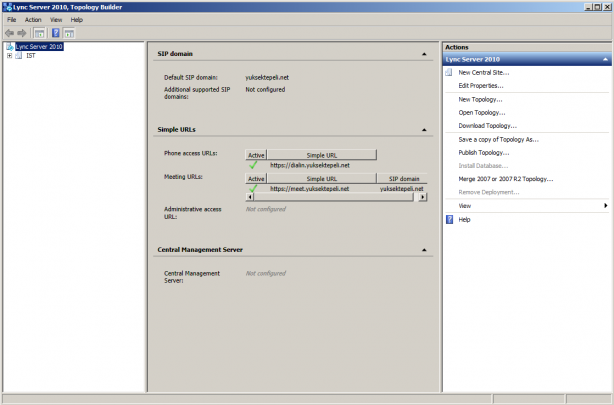Minimize the Topology Builder window
Image resolution: width=614 pixels, height=405 pixels.
tap(589, 7)
